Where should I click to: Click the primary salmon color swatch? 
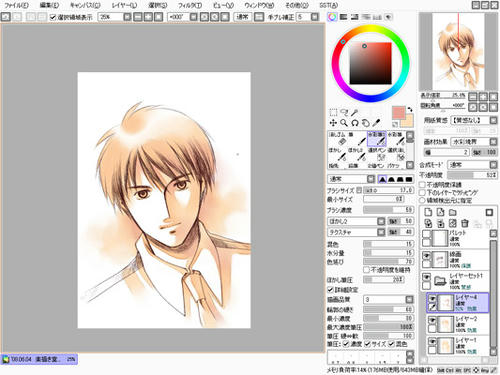pyautogui.click(x=398, y=112)
